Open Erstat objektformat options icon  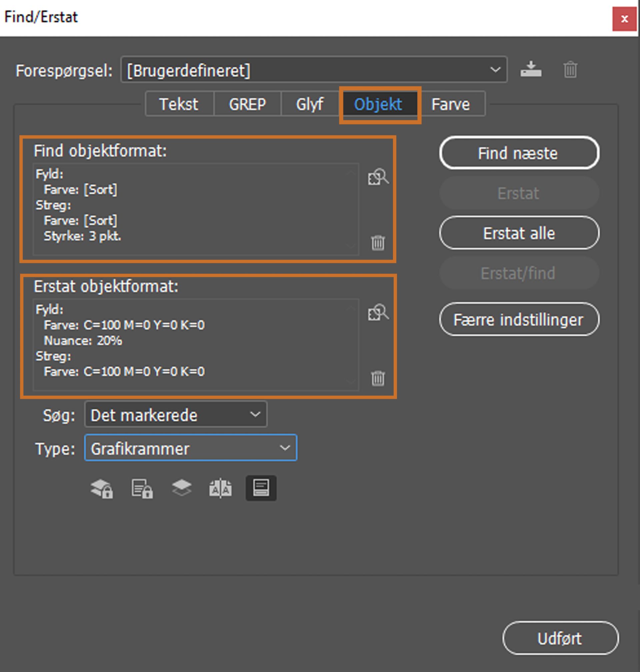[378, 312]
